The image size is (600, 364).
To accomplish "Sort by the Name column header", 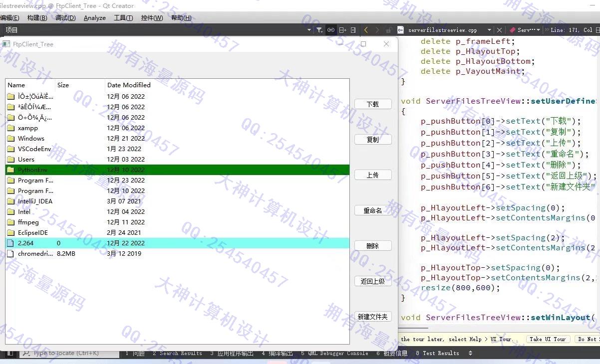I will pos(30,85).
